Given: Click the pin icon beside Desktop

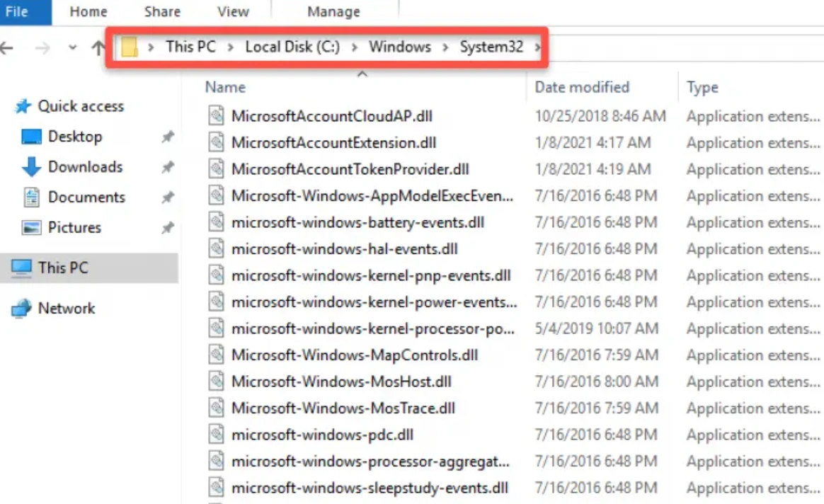Looking at the screenshot, I should click(x=168, y=137).
